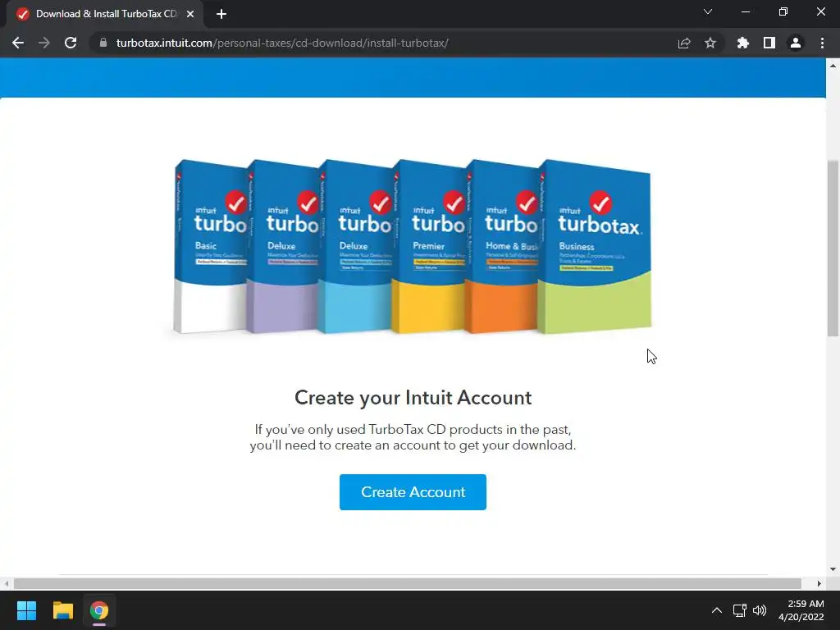Open a new tab with the plus button
Screen dimensions: 840x630
tap(221, 14)
